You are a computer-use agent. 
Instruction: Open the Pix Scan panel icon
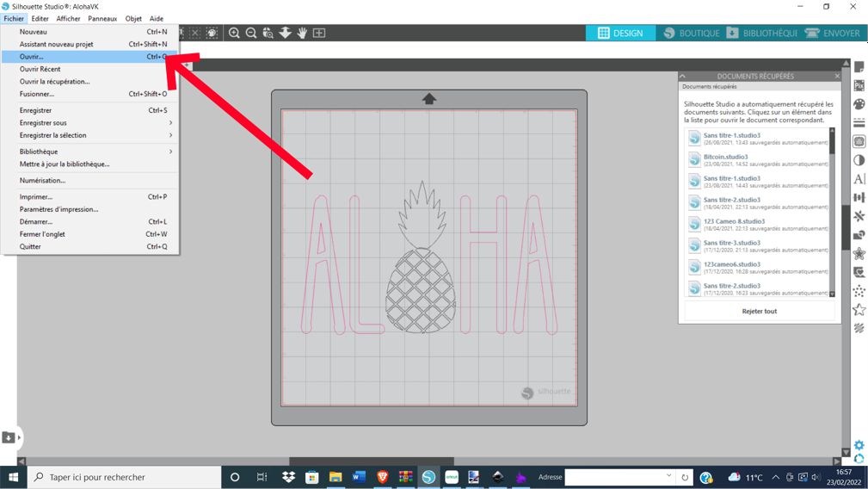(x=859, y=86)
